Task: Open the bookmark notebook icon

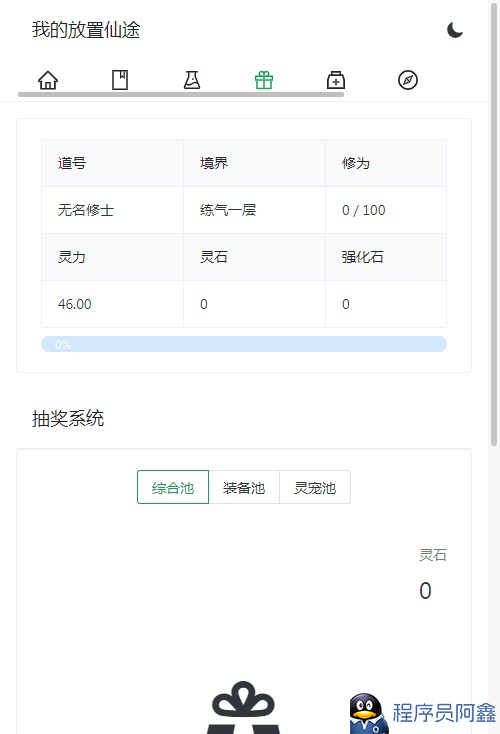Action: point(120,80)
